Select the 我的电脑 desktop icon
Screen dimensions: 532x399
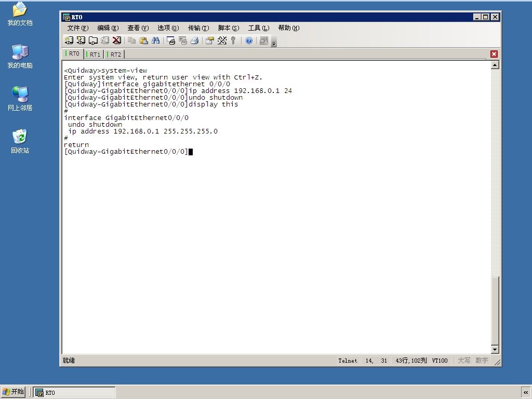tap(20, 56)
